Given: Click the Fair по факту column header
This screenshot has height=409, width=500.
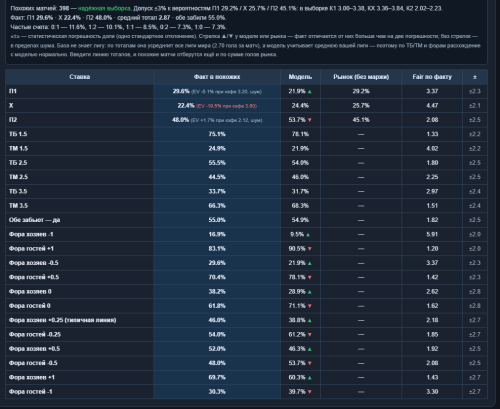Looking at the screenshot, I should coord(432,77).
